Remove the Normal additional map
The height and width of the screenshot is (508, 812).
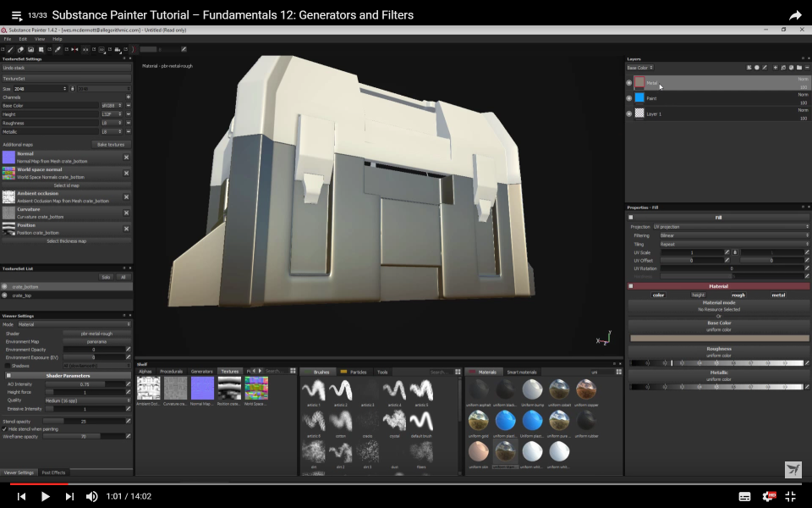[126, 157]
